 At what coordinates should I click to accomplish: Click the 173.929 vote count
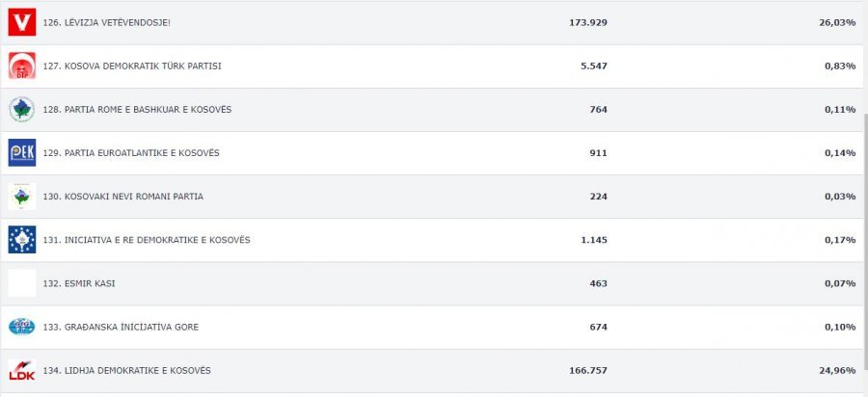[x=588, y=23]
